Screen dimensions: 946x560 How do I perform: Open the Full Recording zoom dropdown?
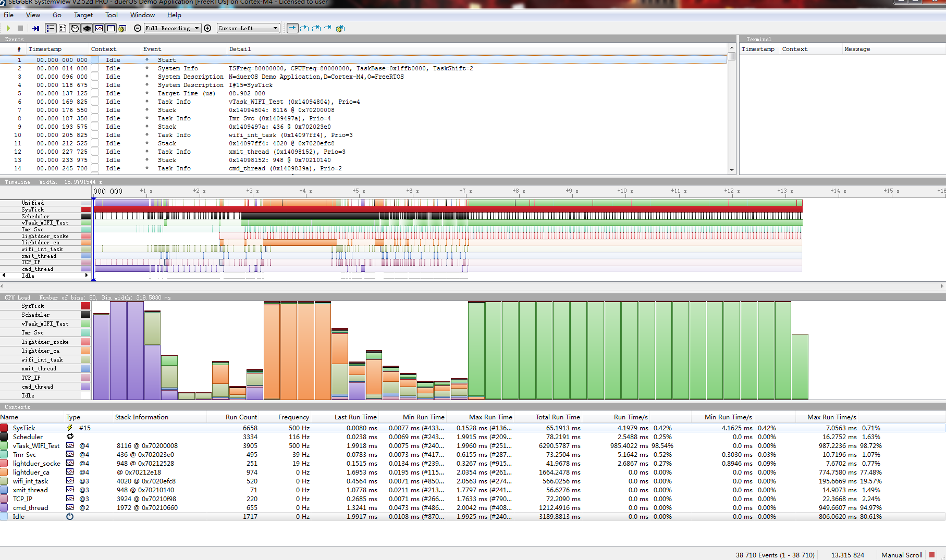173,28
